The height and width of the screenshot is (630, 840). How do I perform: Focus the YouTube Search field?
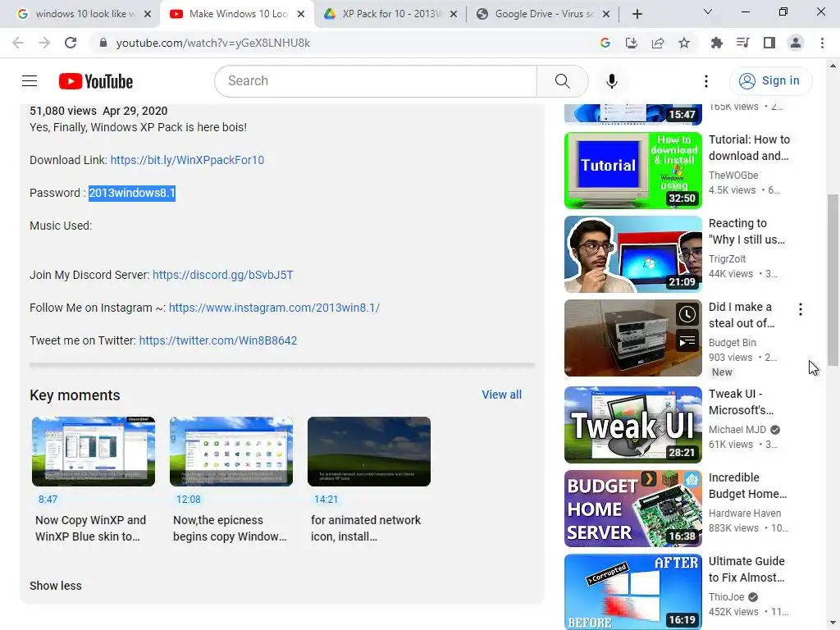(376, 81)
